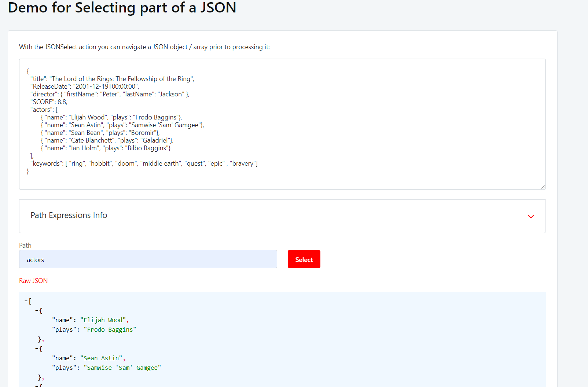Expand the Path Expressions Info section
Screen dimensions: 588x387
point(69,215)
